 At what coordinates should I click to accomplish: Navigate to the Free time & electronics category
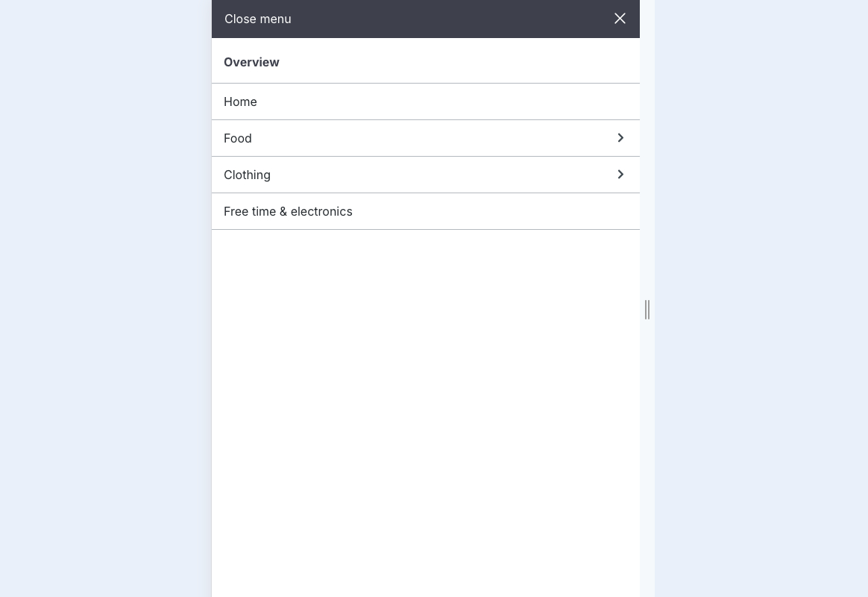(288, 211)
